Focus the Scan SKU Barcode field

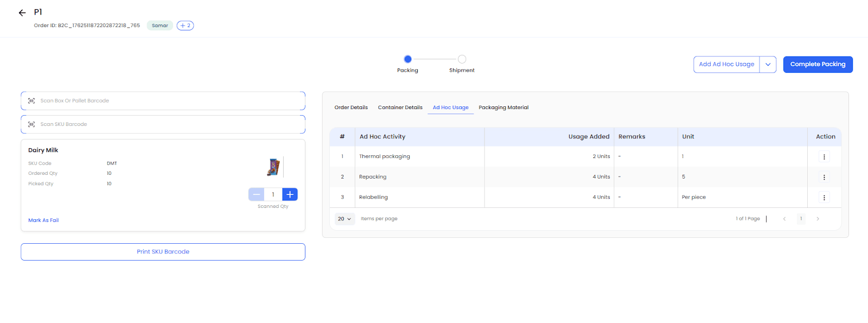click(163, 124)
